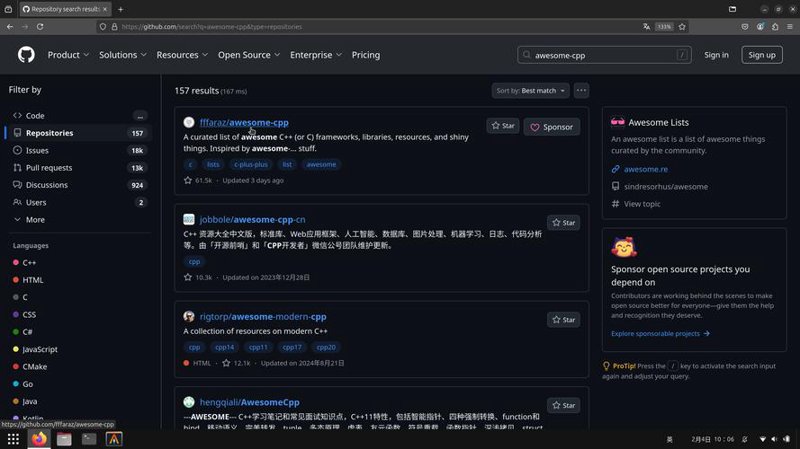Open sindresorhus/awesome repository link

tap(665, 187)
